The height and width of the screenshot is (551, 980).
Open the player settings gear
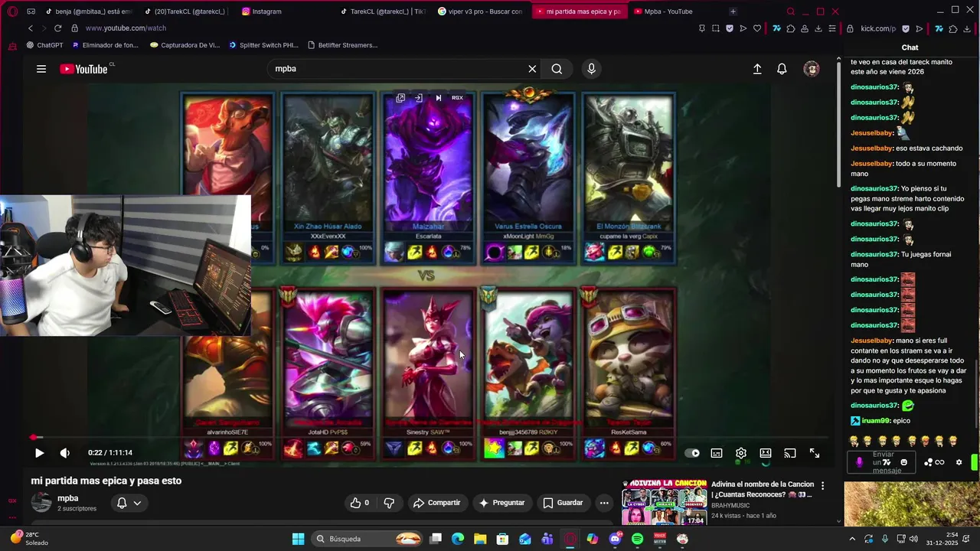[741, 453]
